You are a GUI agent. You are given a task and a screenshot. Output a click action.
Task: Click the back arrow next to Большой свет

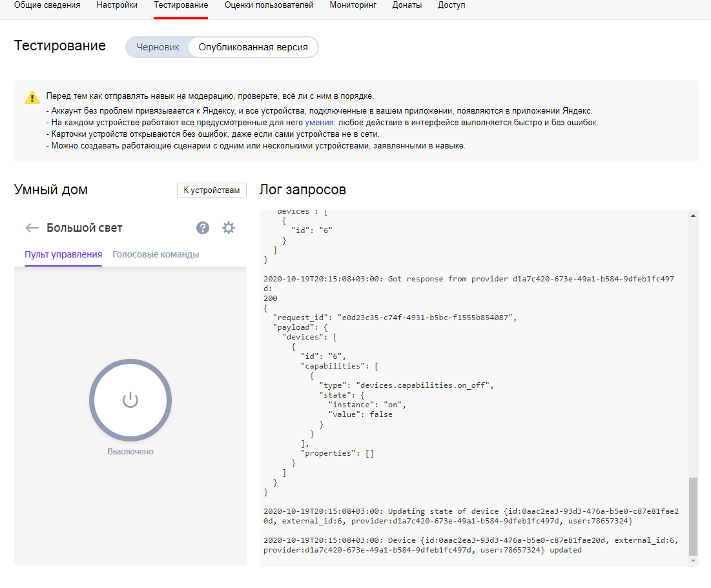click(x=32, y=228)
